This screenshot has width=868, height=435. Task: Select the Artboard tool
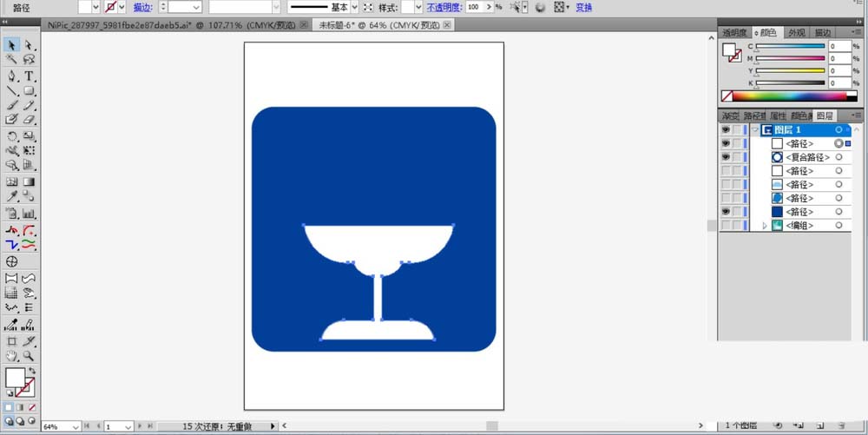[11, 341]
